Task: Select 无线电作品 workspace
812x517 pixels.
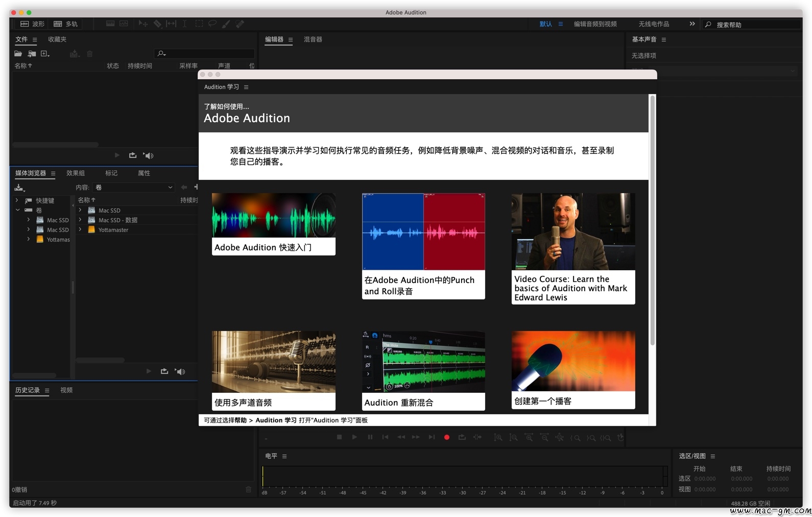Action: [654, 24]
